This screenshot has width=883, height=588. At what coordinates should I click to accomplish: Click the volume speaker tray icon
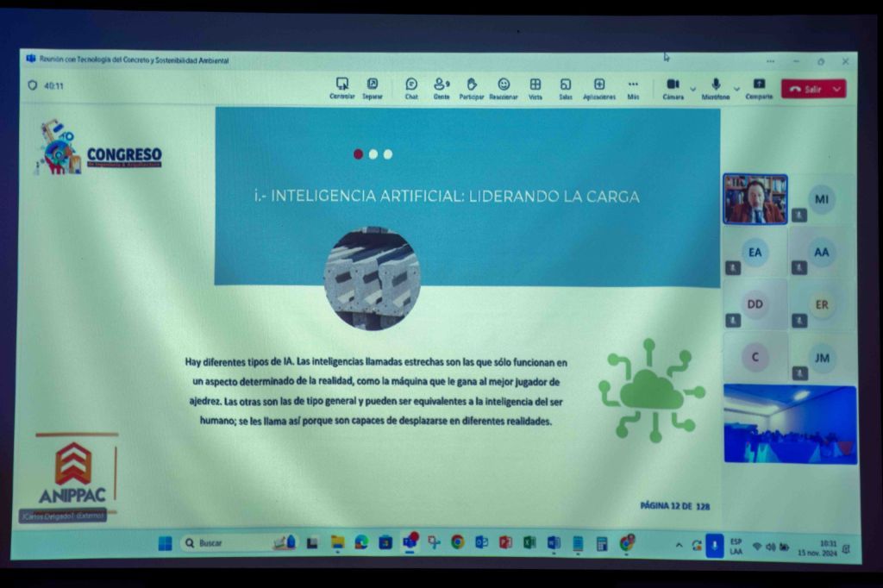(x=770, y=547)
